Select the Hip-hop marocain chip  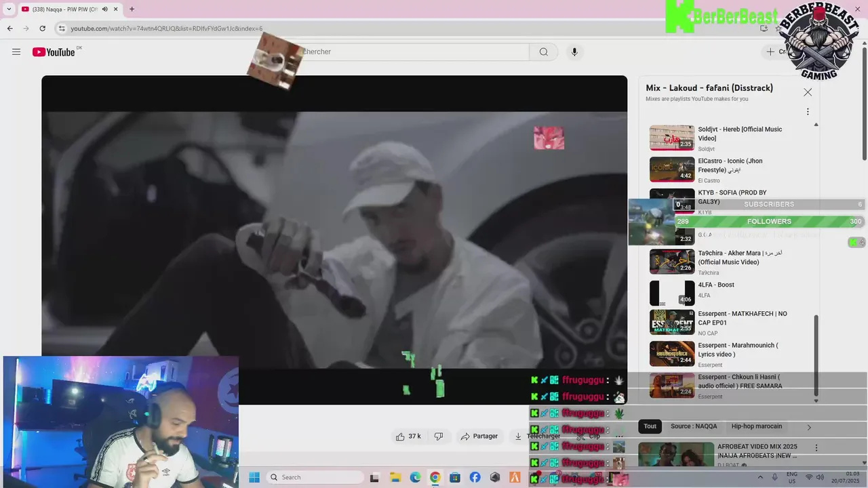(x=757, y=426)
